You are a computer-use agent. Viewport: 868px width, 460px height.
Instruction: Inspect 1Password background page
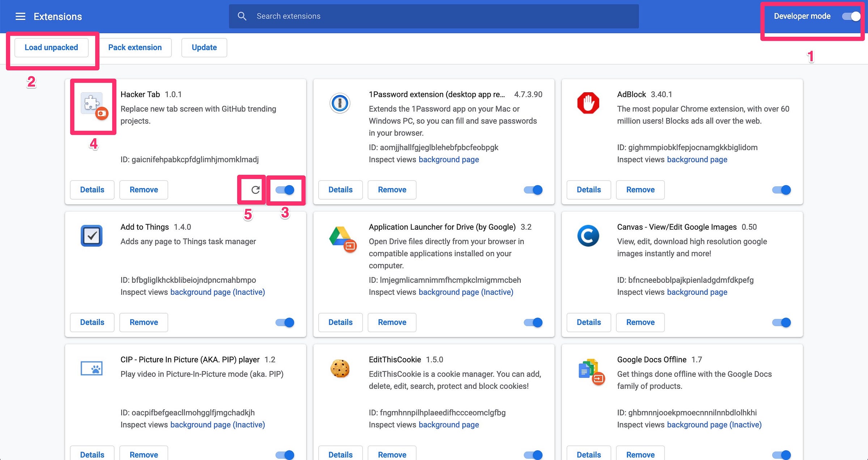click(x=449, y=160)
